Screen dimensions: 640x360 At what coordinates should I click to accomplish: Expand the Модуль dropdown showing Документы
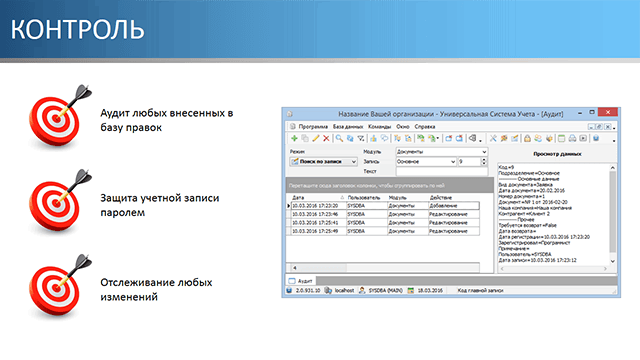pyautogui.click(x=442, y=152)
